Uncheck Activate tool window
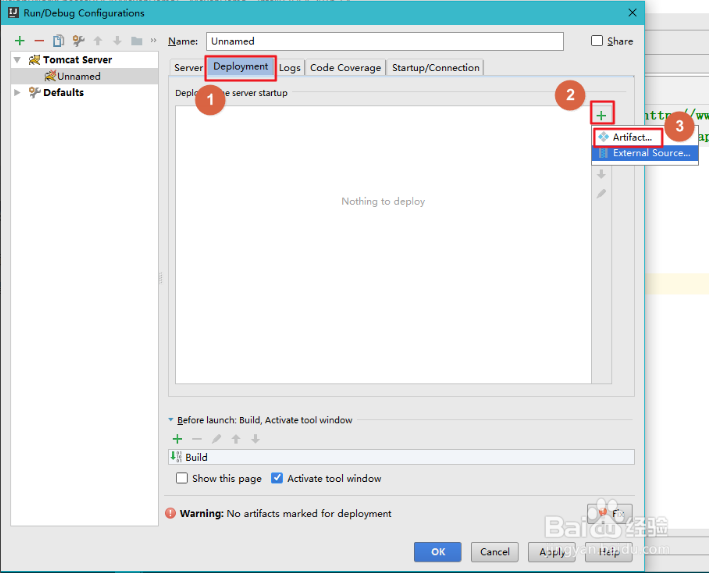Viewport: 709px width, 573px height. 277,478
